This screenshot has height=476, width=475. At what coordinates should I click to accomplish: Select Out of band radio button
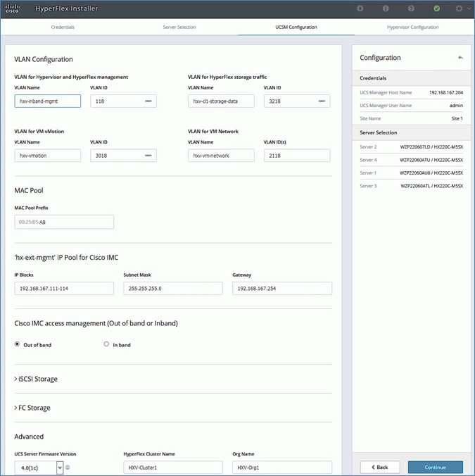[18, 344]
